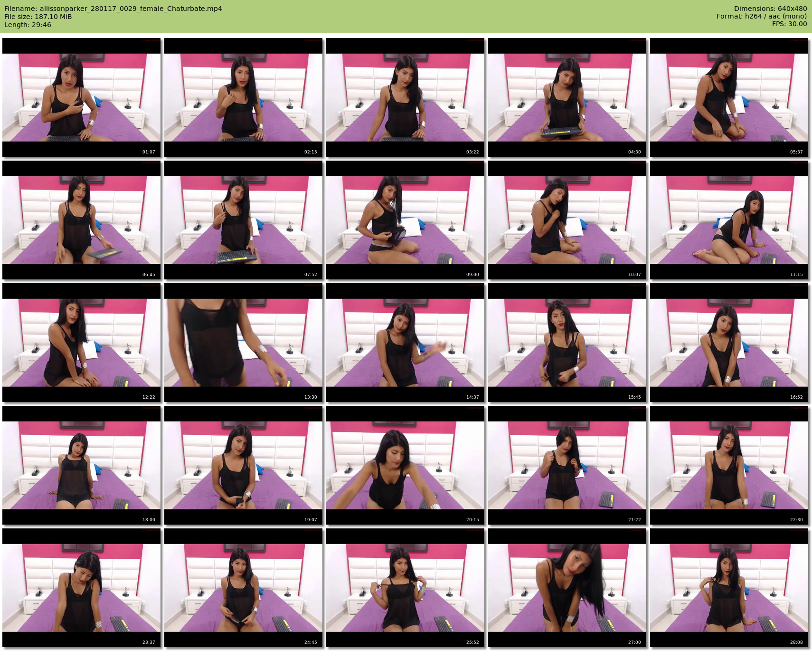Click the thumbnail marked 05:37
The width and height of the screenshot is (812, 651).
(729, 97)
